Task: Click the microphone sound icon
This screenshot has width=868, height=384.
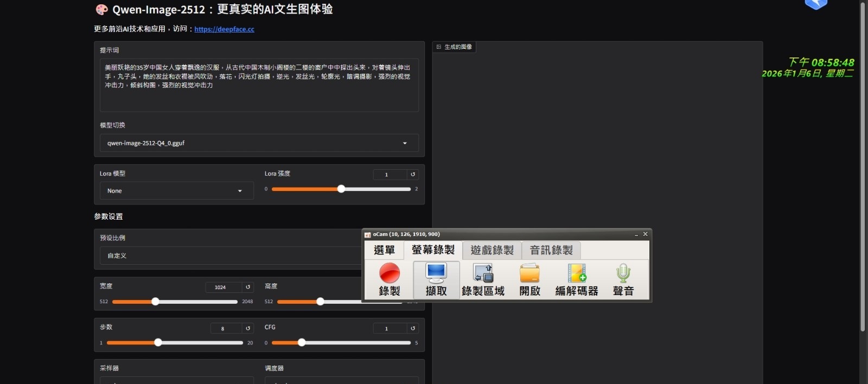Action: 623,273
